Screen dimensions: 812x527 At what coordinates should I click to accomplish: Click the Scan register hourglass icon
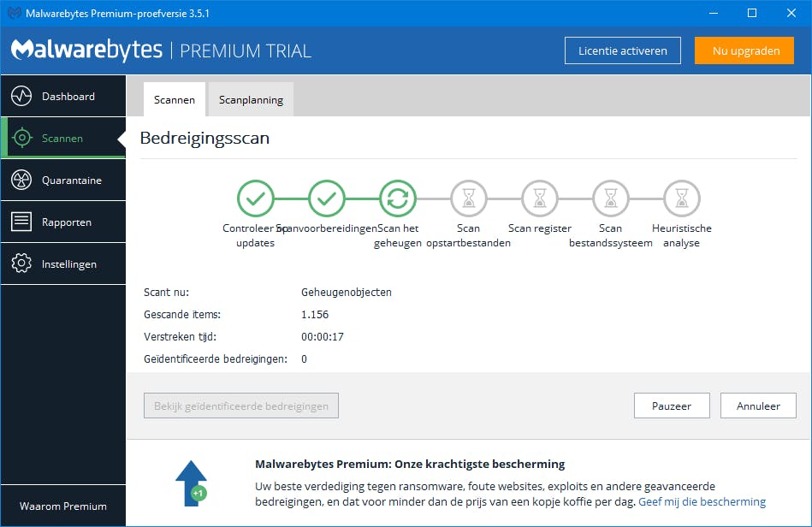(x=540, y=198)
